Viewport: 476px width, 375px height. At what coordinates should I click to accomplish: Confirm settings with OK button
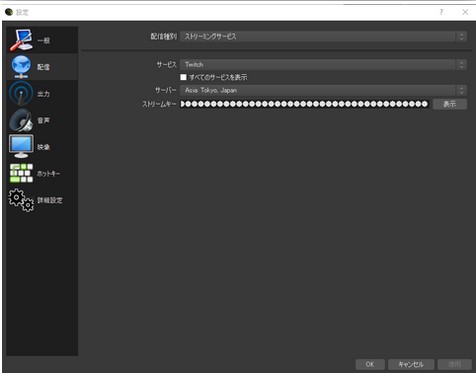(370, 364)
